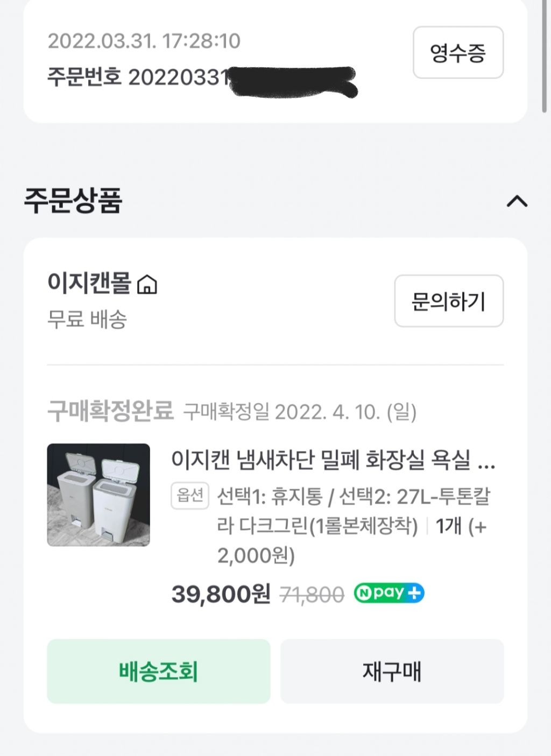Open the 영수증 receipt button
The image size is (551, 756).
click(458, 53)
